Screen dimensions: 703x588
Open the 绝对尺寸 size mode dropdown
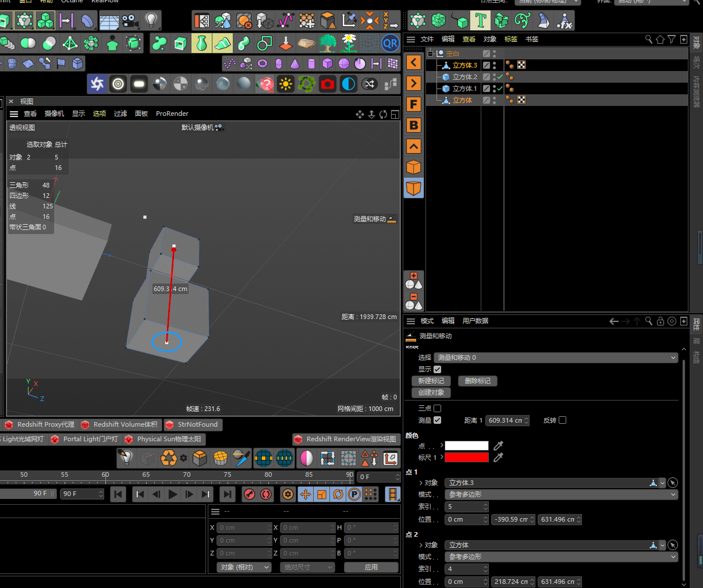click(307, 567)
